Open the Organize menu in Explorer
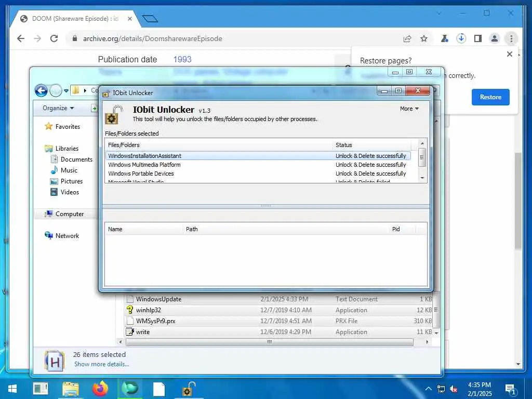The width and height of the screenshot is (532, 399). 58,108
